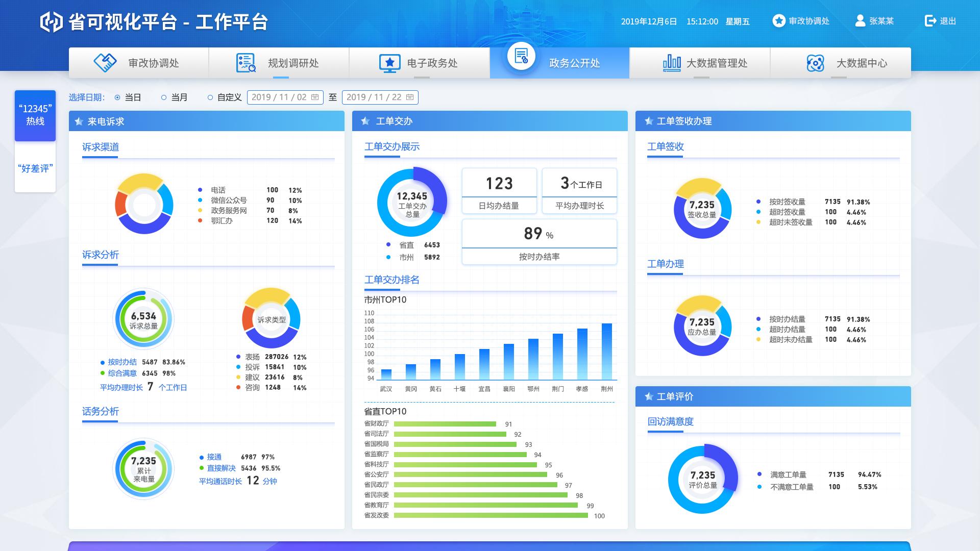This screenshot has width=980, height=551.
Task: Click the planning document icon for 规划调研处
Action: pyautogui.click(x=246, y=63)
